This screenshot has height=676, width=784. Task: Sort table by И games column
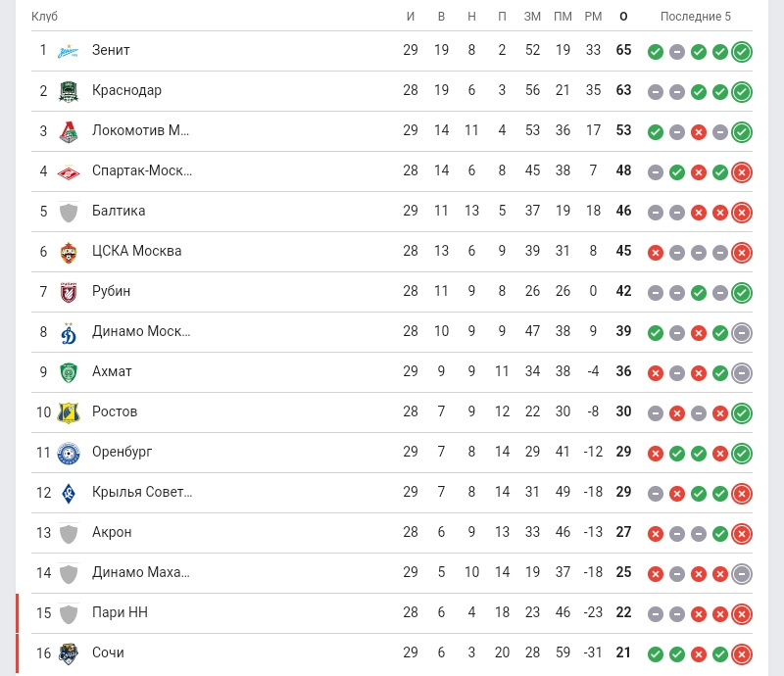411,17
